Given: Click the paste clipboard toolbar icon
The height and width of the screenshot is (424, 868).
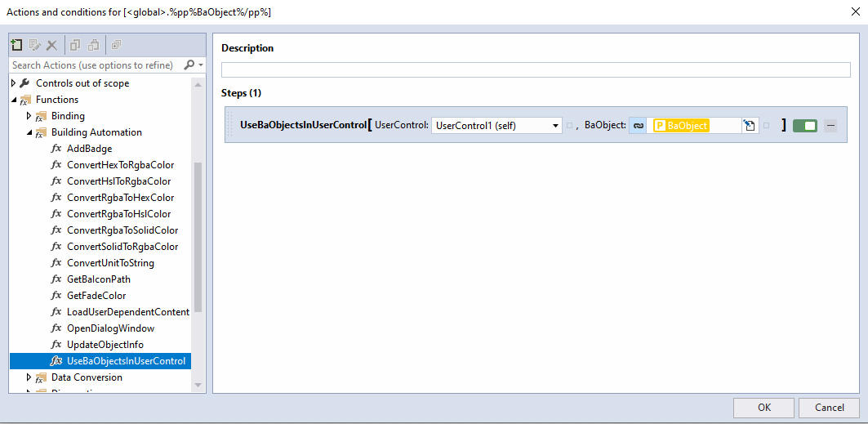Looking at the screenshot, I should coord(94,45).
